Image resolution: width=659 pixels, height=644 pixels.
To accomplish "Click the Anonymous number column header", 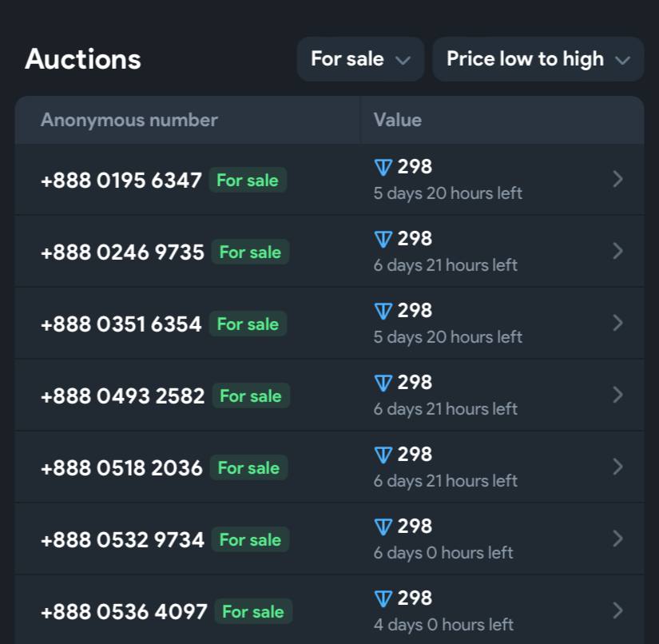I will 129,120.
